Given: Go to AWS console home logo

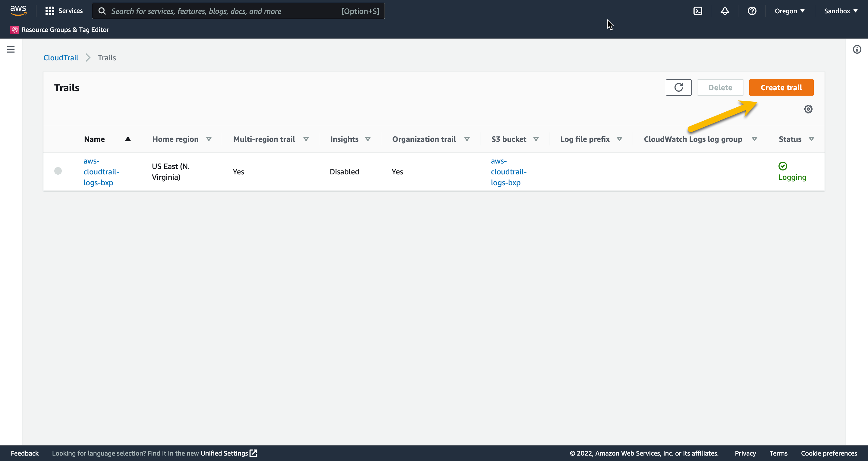Looking at the screenshot, I should tap(18, 11).
